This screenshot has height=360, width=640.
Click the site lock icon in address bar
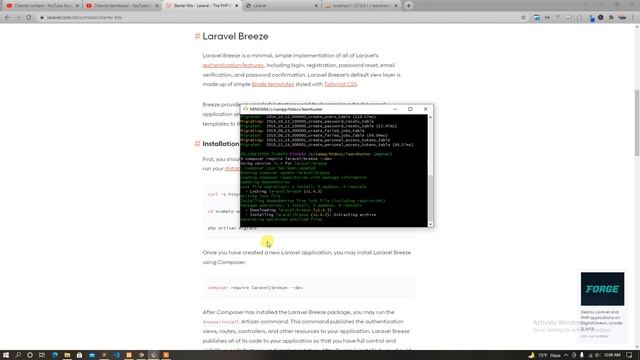(x=42, y=18)
